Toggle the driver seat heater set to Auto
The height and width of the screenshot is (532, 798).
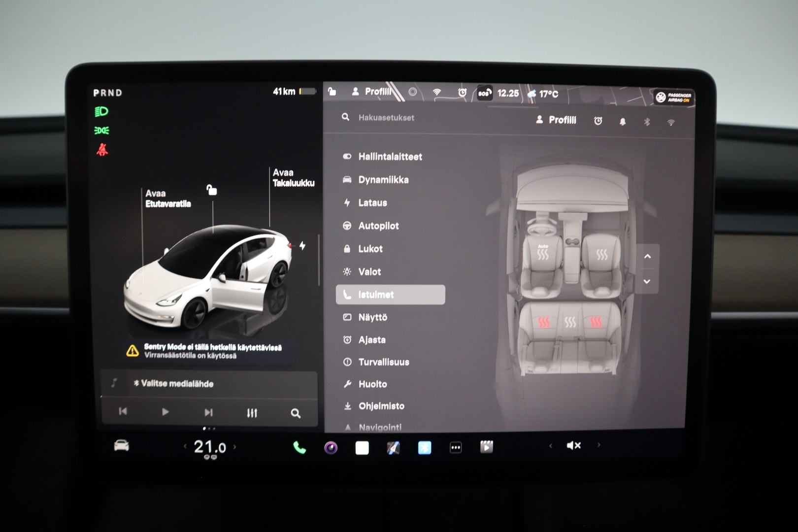[x=542, y=252]
